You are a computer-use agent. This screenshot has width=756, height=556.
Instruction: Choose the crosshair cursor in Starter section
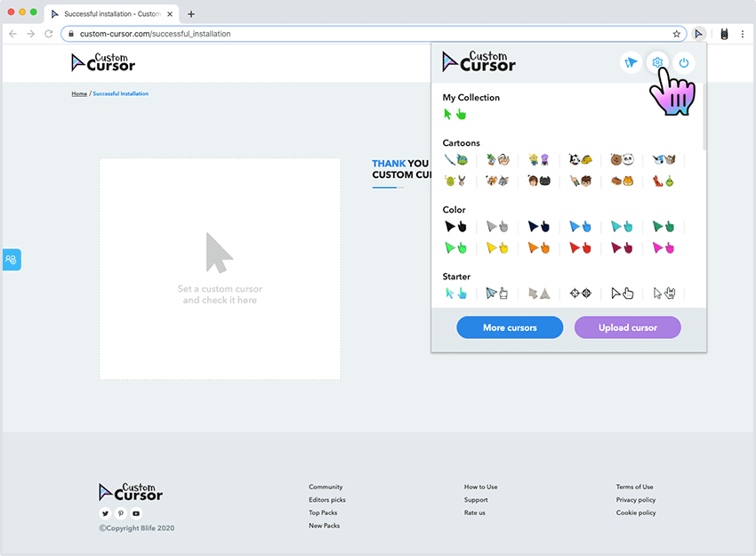[580, 293]
